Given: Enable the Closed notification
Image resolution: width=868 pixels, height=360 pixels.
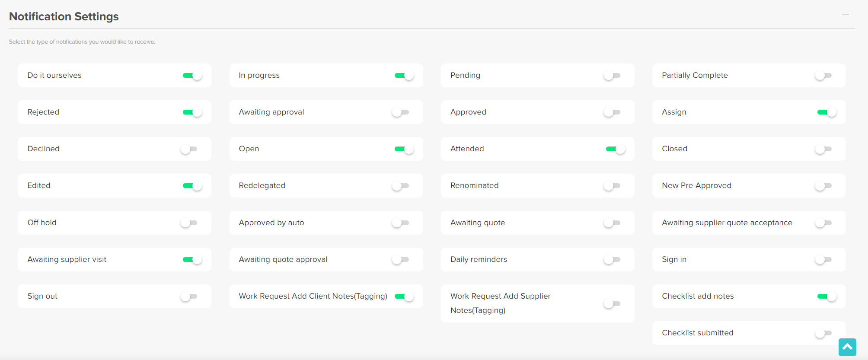Looking at the screenshot, I should point(823,149).
